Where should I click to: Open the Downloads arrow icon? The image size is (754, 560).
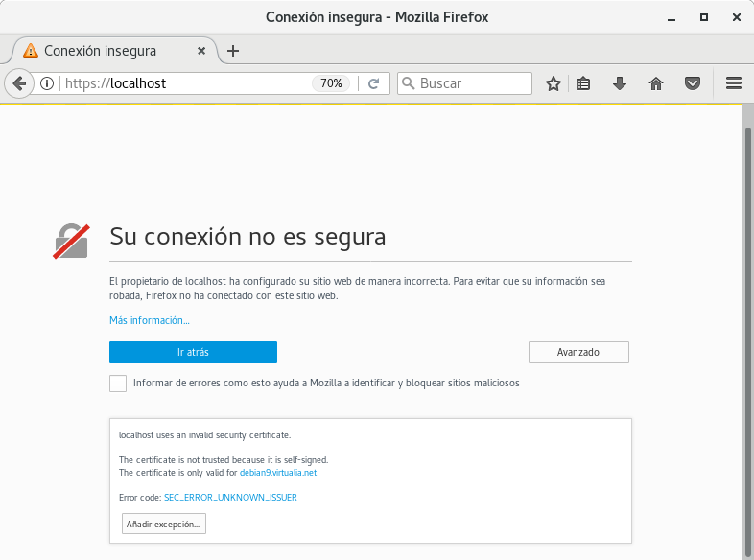tap(620, 83)
